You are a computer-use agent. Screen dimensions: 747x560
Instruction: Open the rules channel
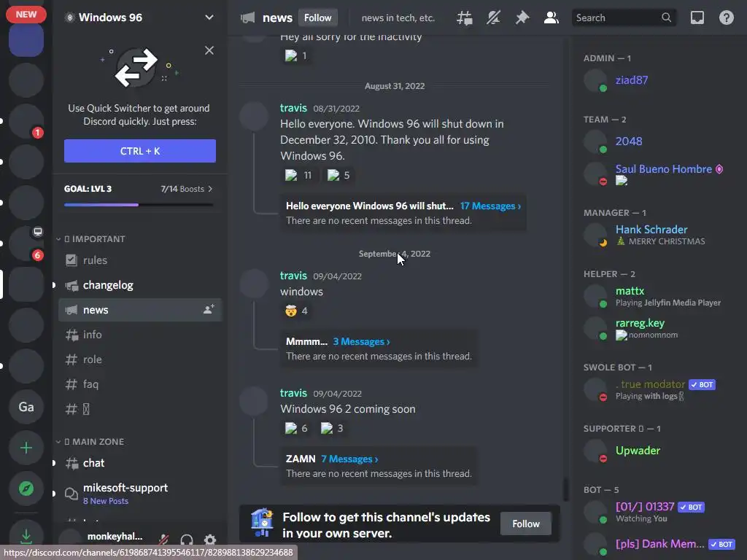[140, 260]
